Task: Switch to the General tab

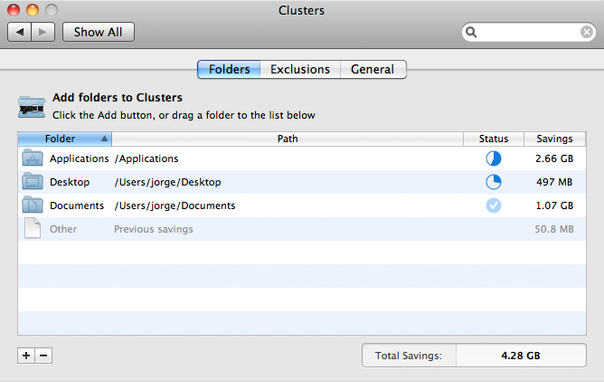Action: tap(372, 69)
